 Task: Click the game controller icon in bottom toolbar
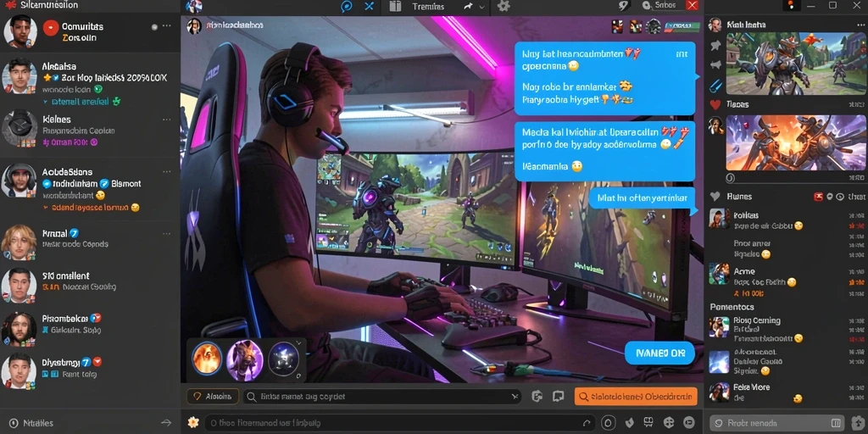pyautogui.click(x=669, y=422)
